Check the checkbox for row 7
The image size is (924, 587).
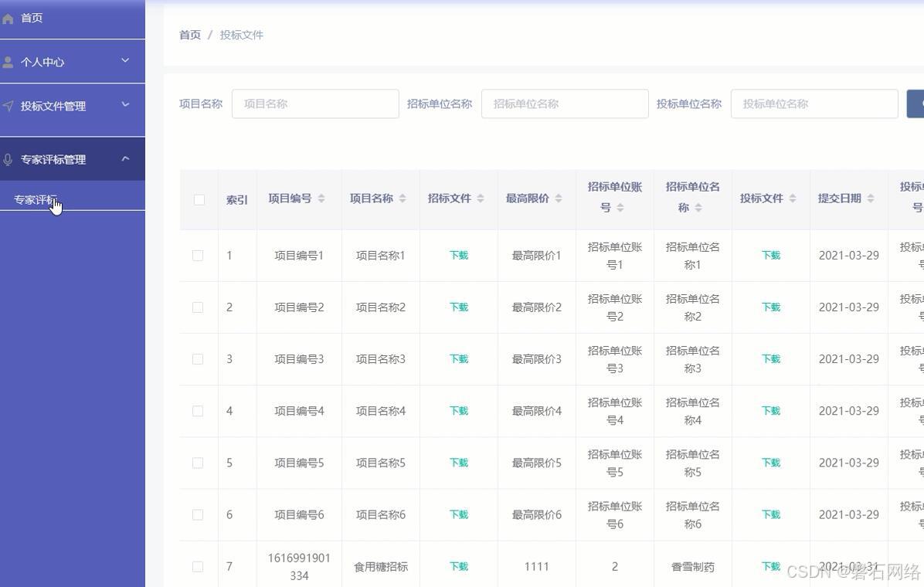coord(198,566)
